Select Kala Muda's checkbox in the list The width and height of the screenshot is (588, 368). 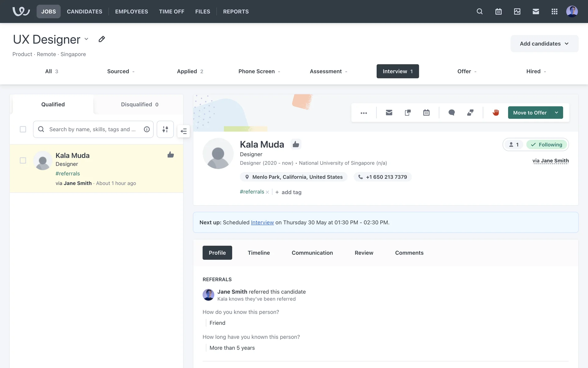pos(23,160)
